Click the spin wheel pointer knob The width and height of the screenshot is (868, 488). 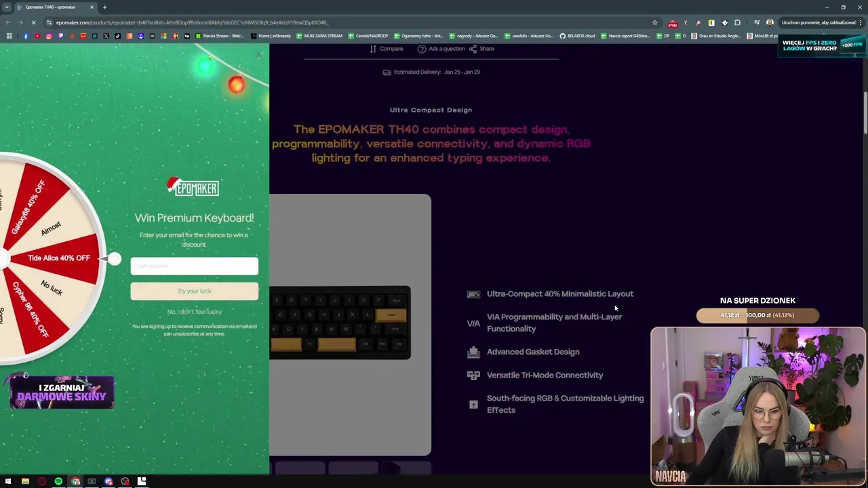click(x=114, y=259)
